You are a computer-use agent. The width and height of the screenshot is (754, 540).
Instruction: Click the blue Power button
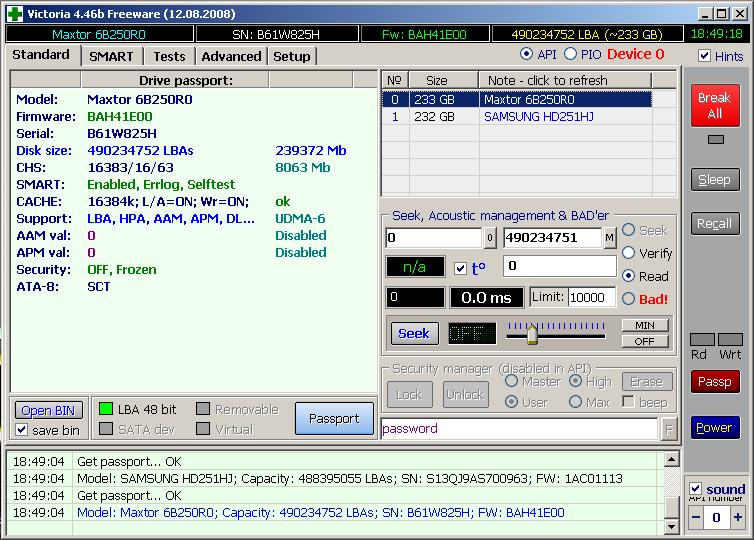coord(714,427)
